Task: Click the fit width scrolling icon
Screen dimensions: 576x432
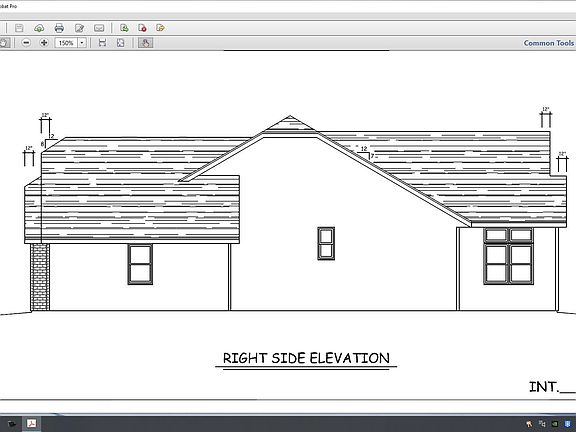Action: [102, 43]
